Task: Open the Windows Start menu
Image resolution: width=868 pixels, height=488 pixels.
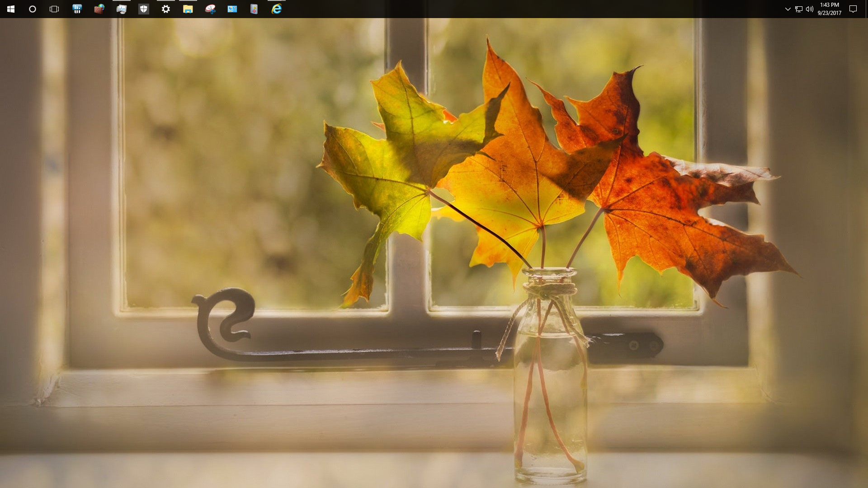Action: [11, 9]
